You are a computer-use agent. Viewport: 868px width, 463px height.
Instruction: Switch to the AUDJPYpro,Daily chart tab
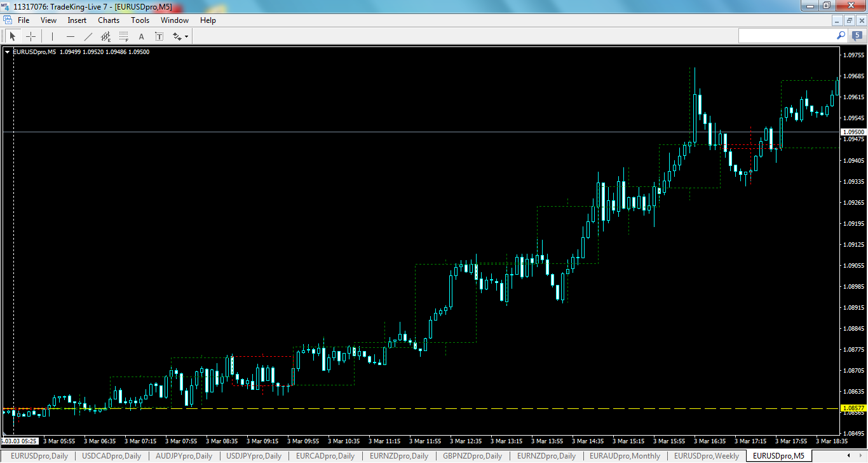click(184, 456)
